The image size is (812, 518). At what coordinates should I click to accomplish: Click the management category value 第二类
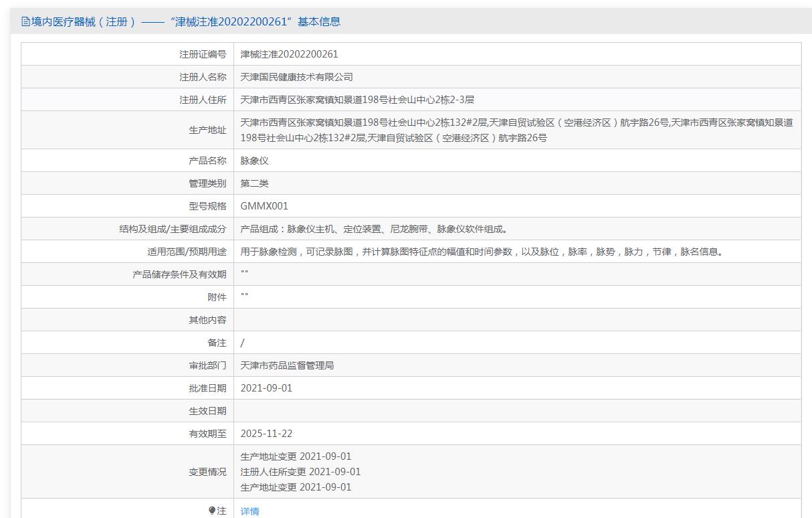pos(254,183)
